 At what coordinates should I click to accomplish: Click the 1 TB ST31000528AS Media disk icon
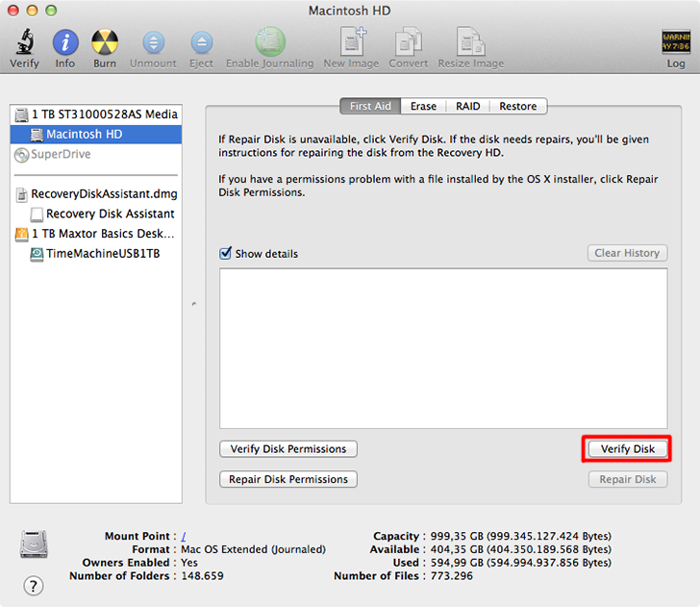coord(21,114)
